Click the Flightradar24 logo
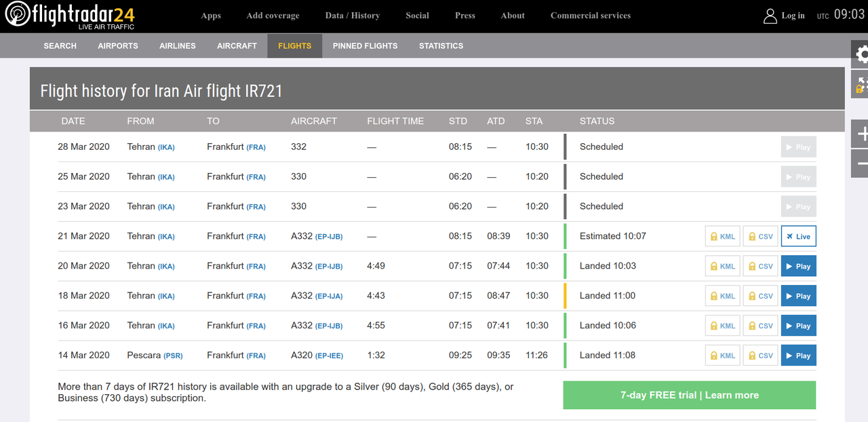Image resolution: width=868 pixels, height=422 pixels. [70, 16]
